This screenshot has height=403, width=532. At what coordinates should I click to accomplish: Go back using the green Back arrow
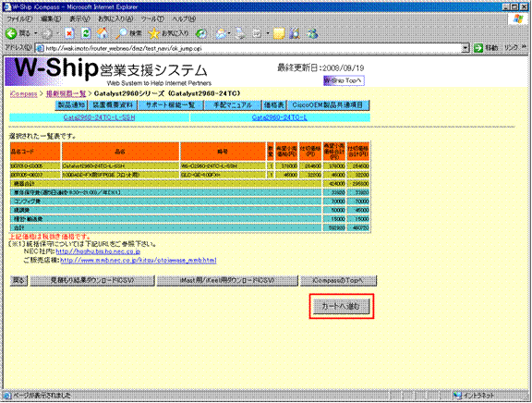click(x=11, y=33)
